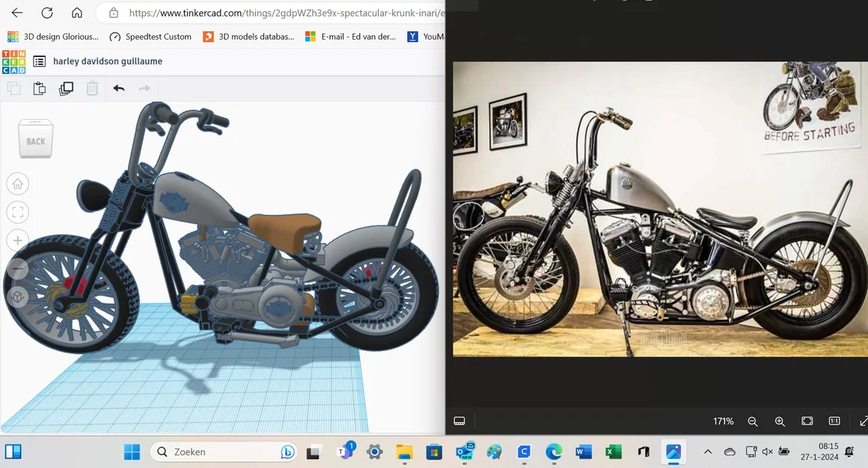The image size is (868, 468).
Task: Mute system volume from the taskbar speaker
Action: click(x=767, y=452)
